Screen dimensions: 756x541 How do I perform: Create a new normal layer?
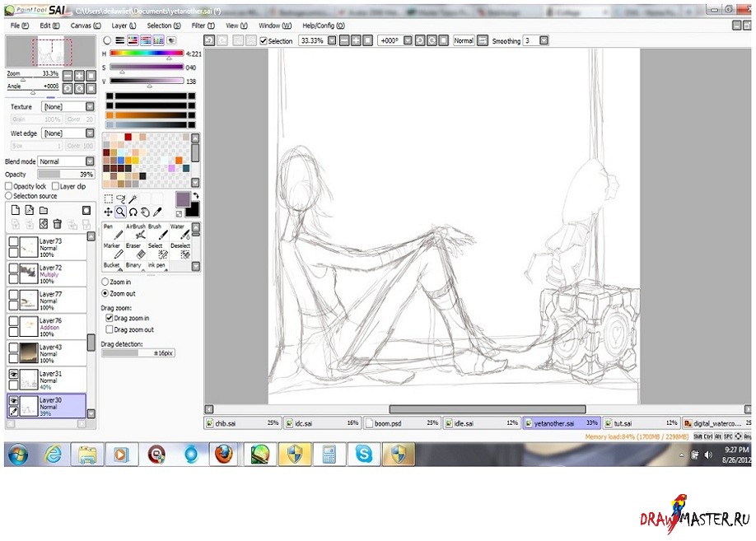click(x=16, y=210)
